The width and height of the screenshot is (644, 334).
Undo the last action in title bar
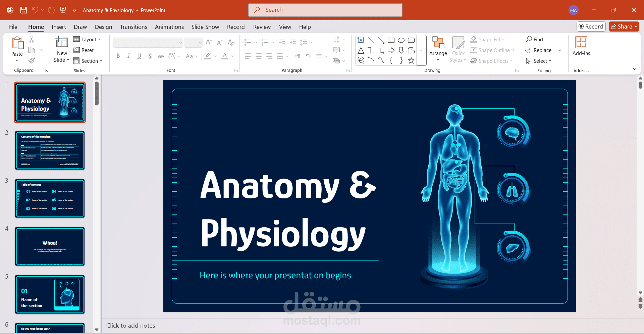[x=35, y=10]
